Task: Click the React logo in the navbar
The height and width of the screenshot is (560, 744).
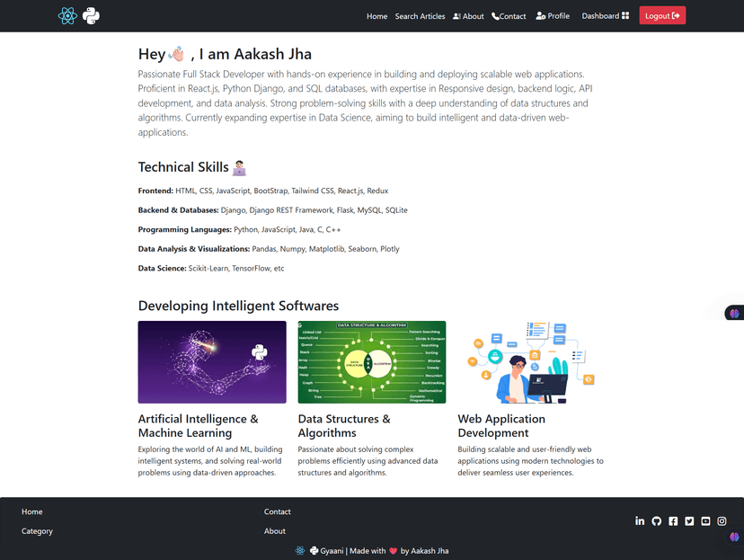Action: [x=67, y=15]
